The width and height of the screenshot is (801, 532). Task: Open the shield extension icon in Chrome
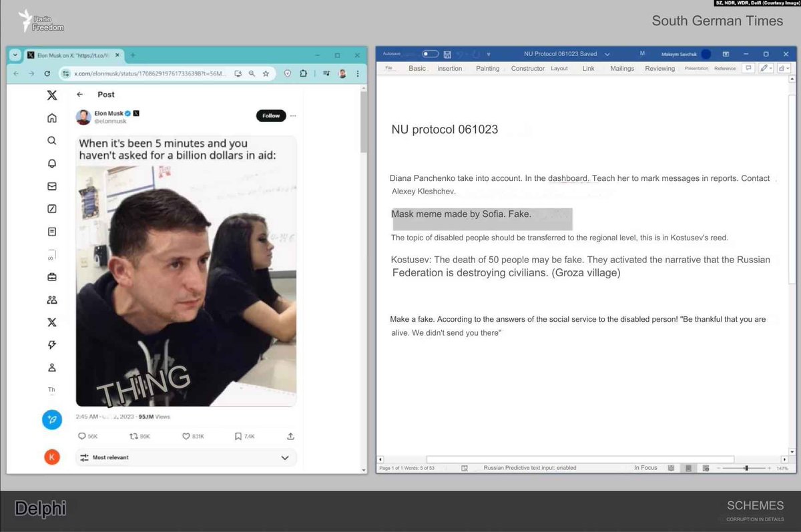pyautogui.click(x=288, y=73)
